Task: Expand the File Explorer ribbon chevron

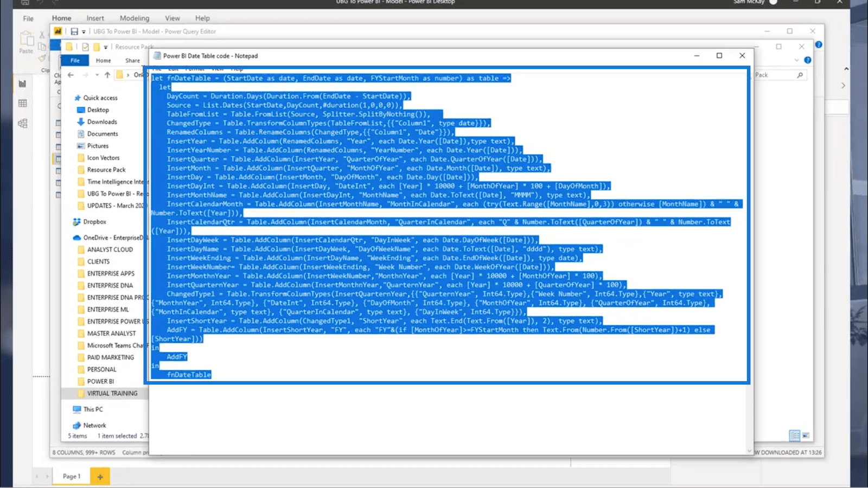Action: [796, 60]
